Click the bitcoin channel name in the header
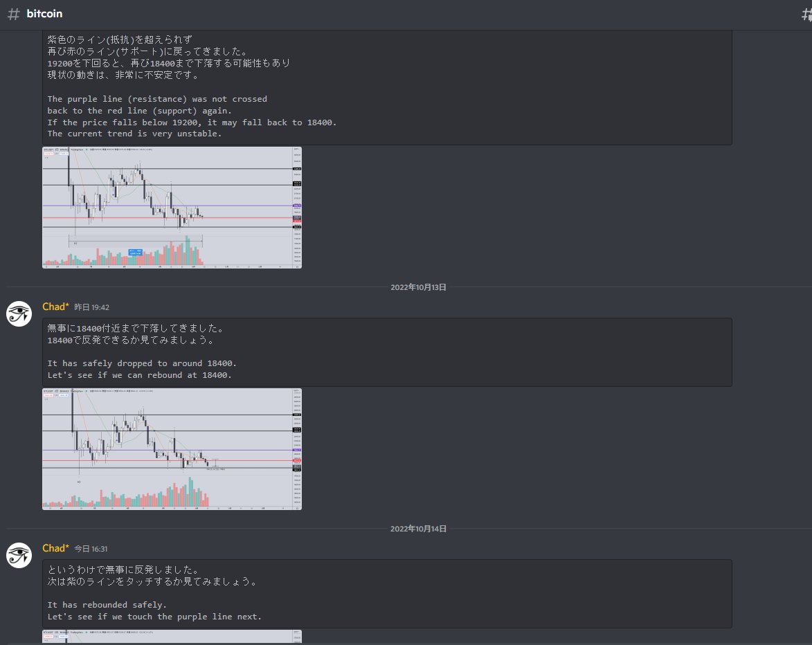This screenshot has width=812, height=645. coord(44,14)
